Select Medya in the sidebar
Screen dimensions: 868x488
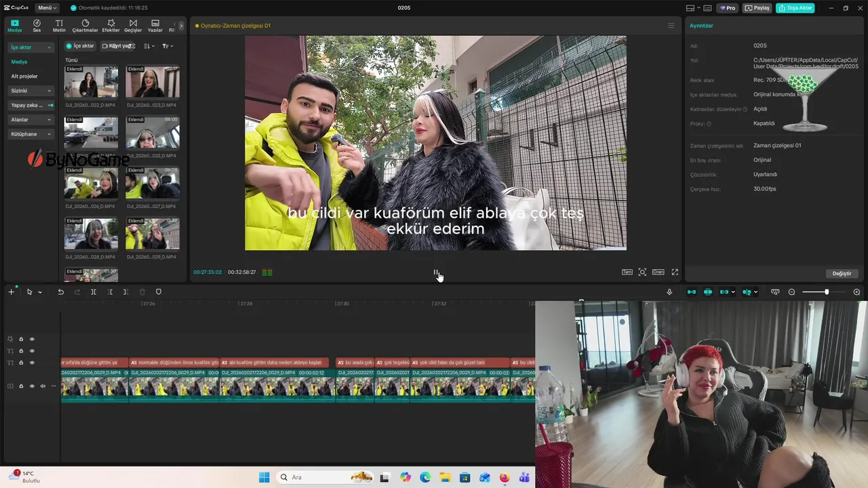[x=19, y=62]
